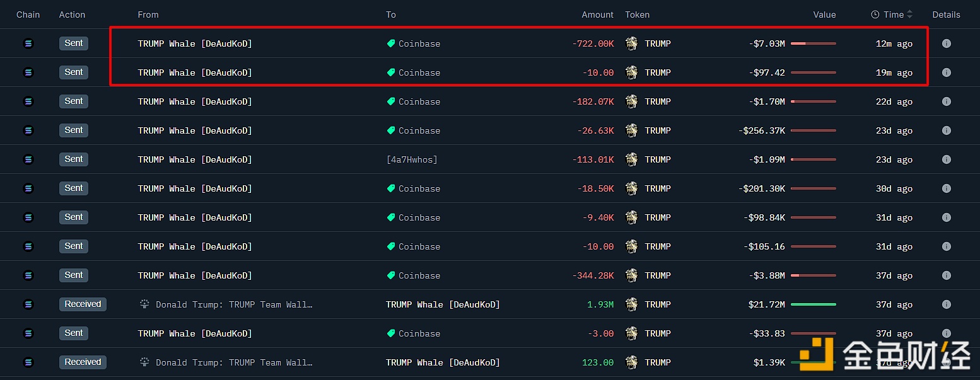
Task: Click the Value column header
Action: [824, 14]
